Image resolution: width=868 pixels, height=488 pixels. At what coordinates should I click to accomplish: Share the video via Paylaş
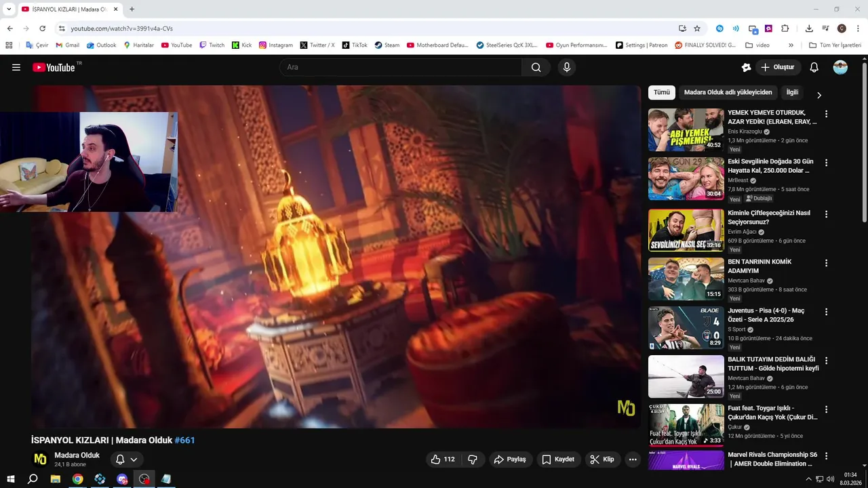[x=510, y=460]
